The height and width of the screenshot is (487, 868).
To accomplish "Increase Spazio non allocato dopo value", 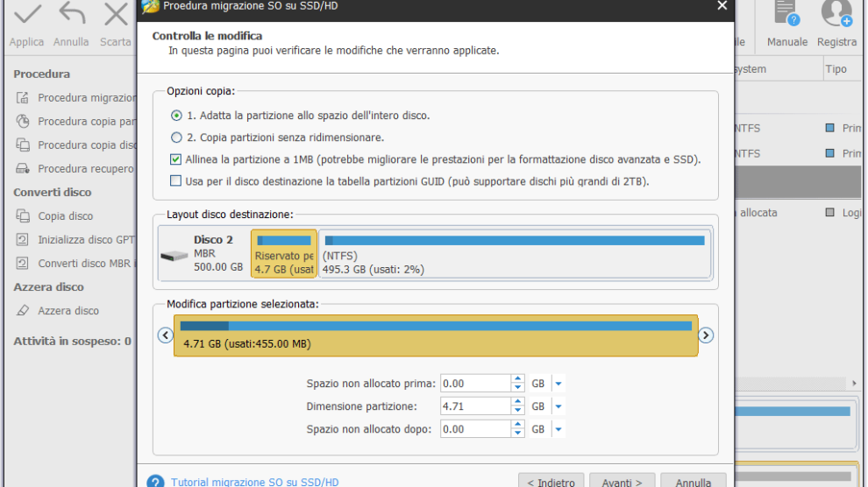I will 517,425.
